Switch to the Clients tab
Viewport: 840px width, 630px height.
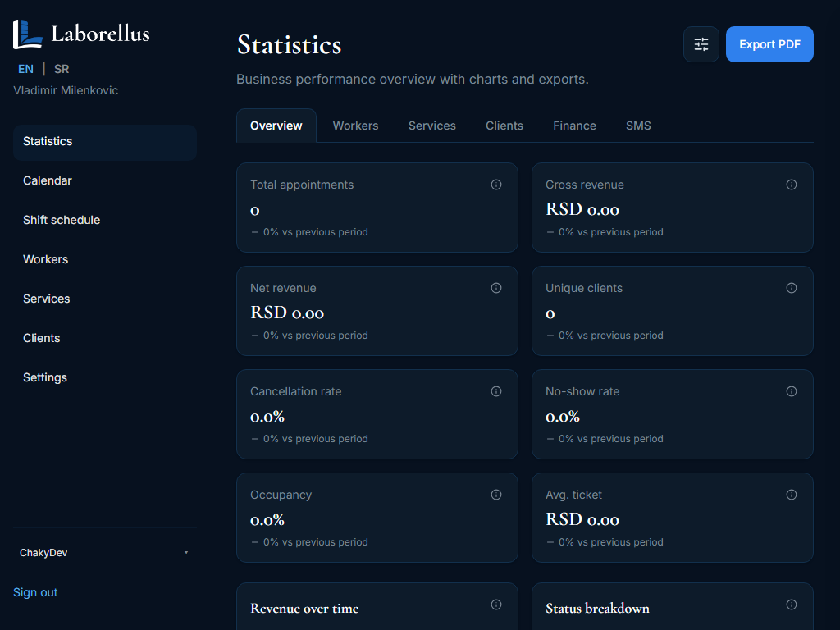(504, 126)
